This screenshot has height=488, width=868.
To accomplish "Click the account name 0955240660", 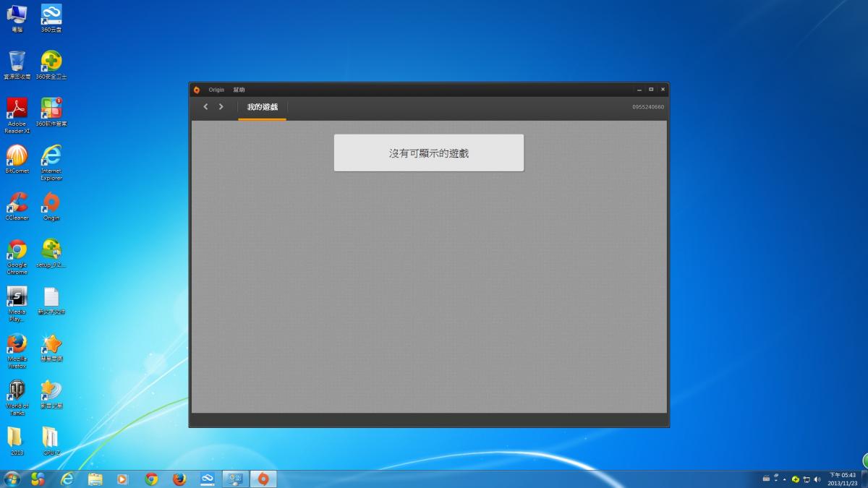I will (x=647, y=107).
